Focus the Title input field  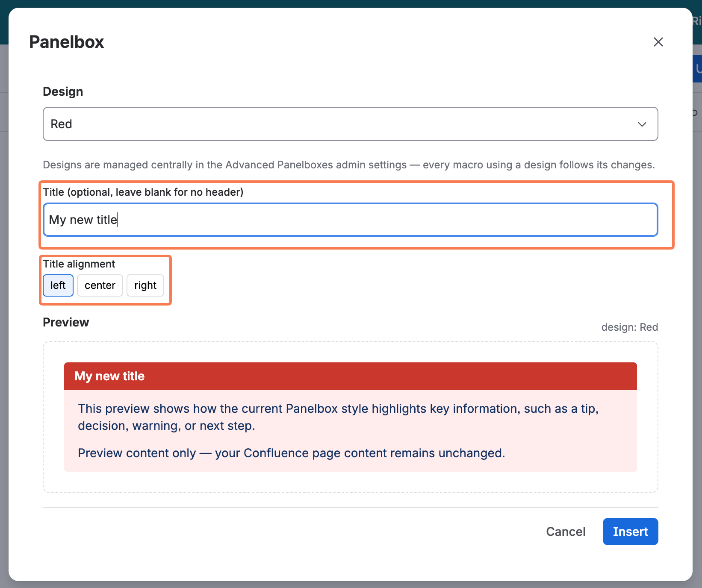point(350,220)
